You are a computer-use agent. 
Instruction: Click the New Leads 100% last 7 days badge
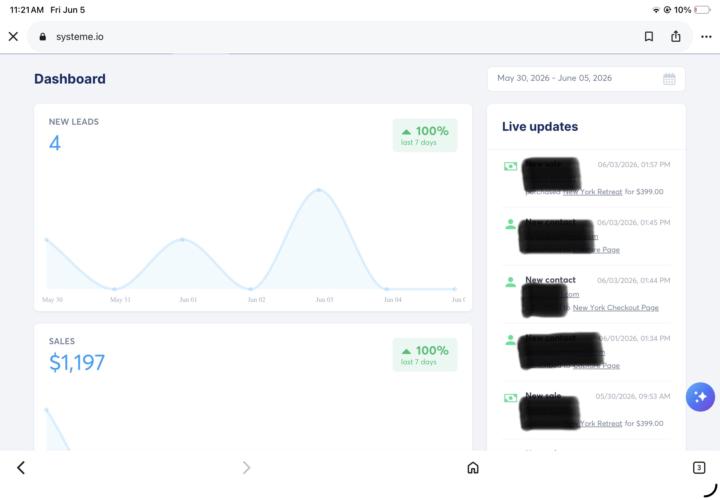[425, 135]
